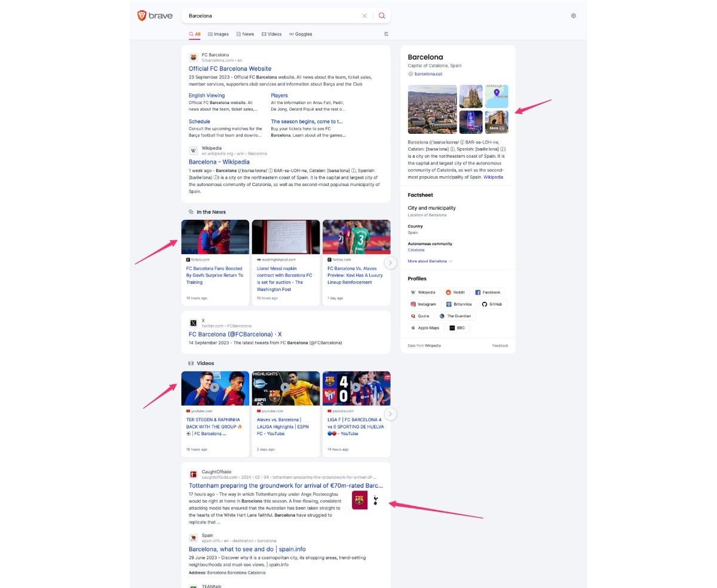Open Barcelona - Wikipedia result

click(x=219, y=162)
